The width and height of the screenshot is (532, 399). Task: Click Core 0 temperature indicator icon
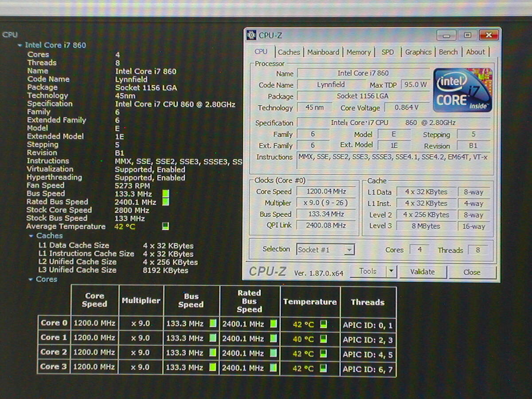324,325
